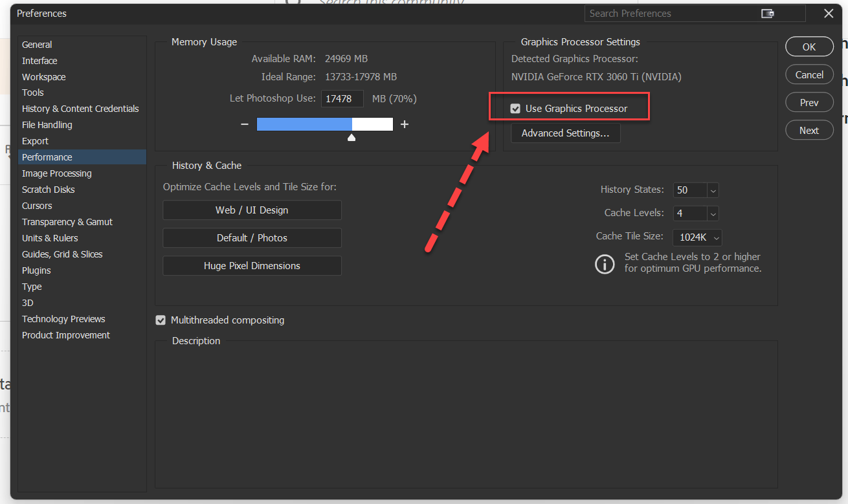Viewport: 848px width, 504px height.
Task: Click the search icon in Search Preferences
Action: (768, 14)
